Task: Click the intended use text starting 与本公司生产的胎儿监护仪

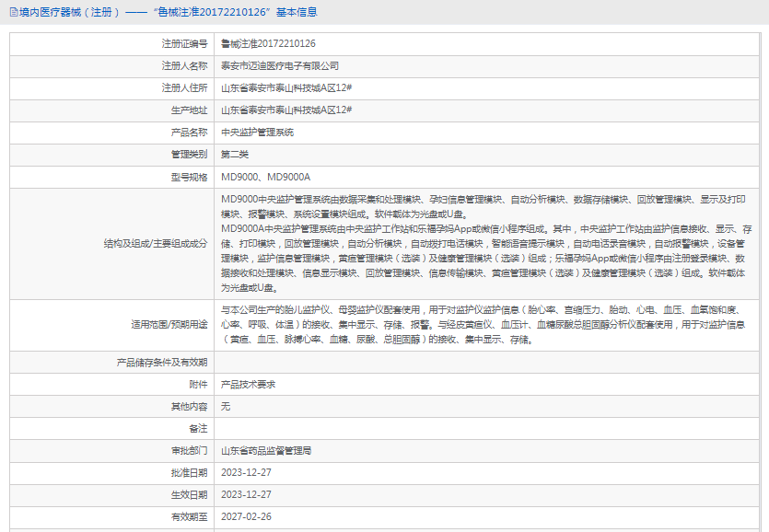Action: point(483,325)
